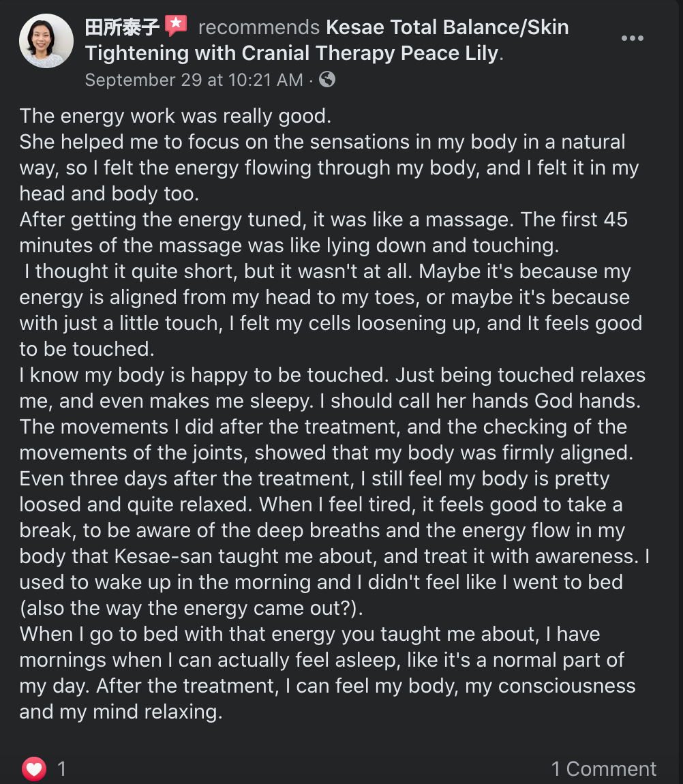
Task: Click the sentence mentioning 'God hands'
Action: tap(480, 401)
